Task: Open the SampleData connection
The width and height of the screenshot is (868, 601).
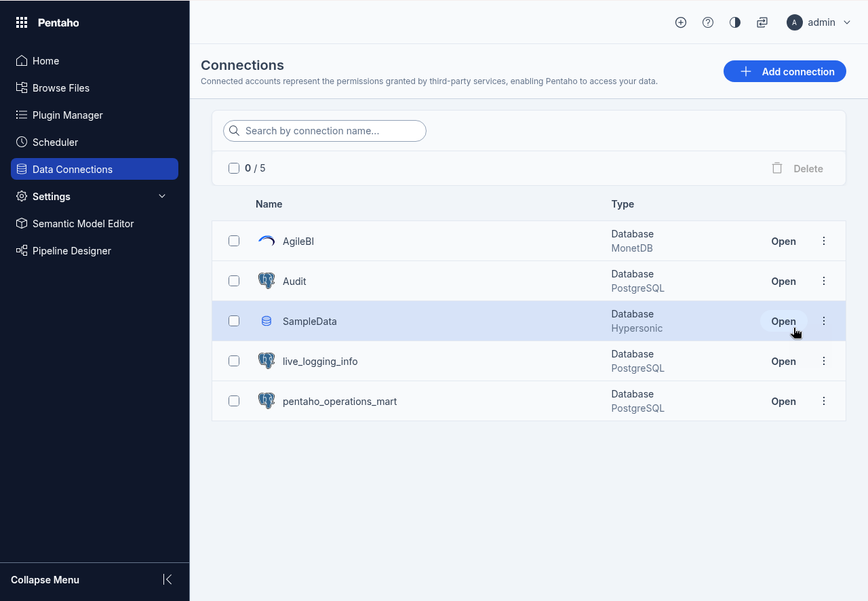Action: tap(783, 321)
